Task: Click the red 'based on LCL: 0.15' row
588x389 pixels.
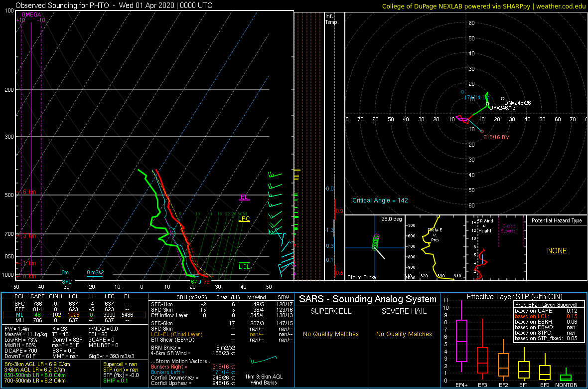Action: pos(546,317)
